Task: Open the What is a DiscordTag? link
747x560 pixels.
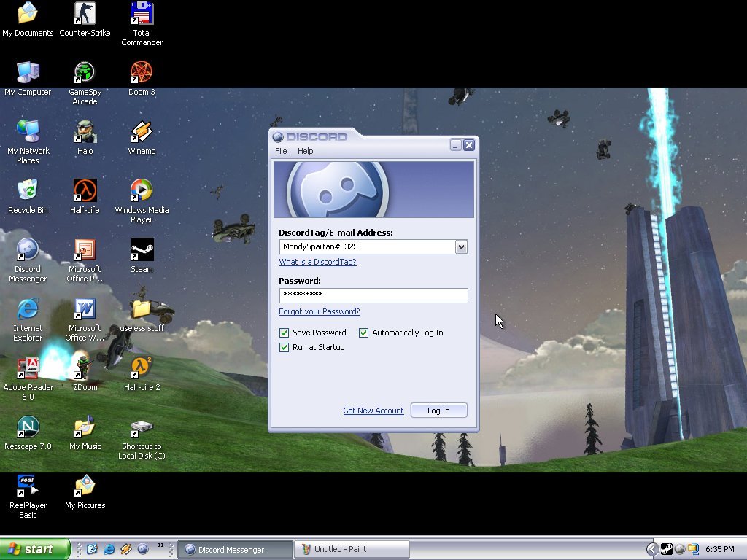Action: coord(317,262)
